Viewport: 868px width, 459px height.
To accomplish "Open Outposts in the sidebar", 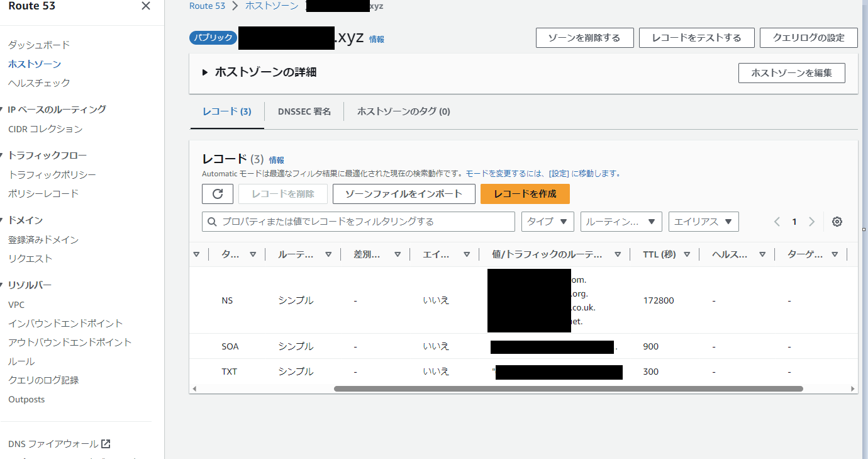I will pyautogui.click(x=26, y=399).
